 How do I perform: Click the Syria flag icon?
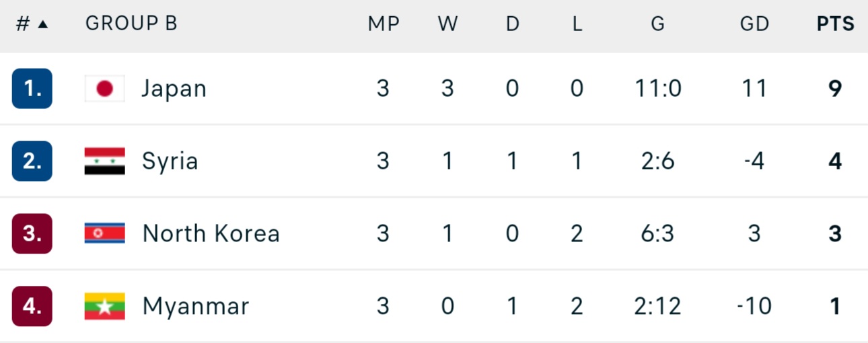104,161
